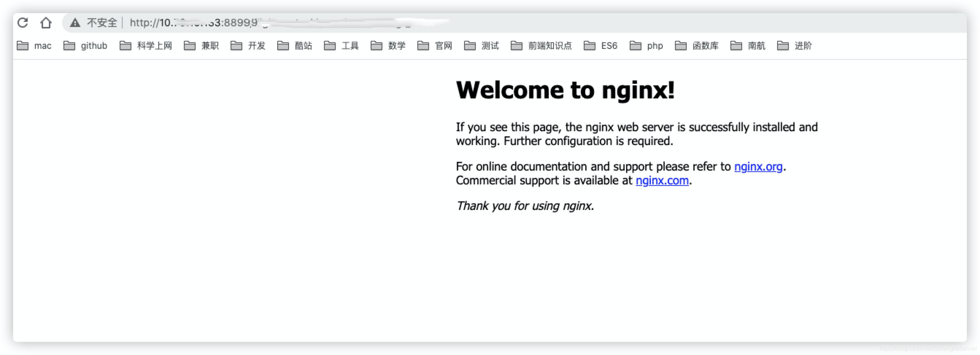Open the 酷站 bookmarks folder

[x=295, y=46]
